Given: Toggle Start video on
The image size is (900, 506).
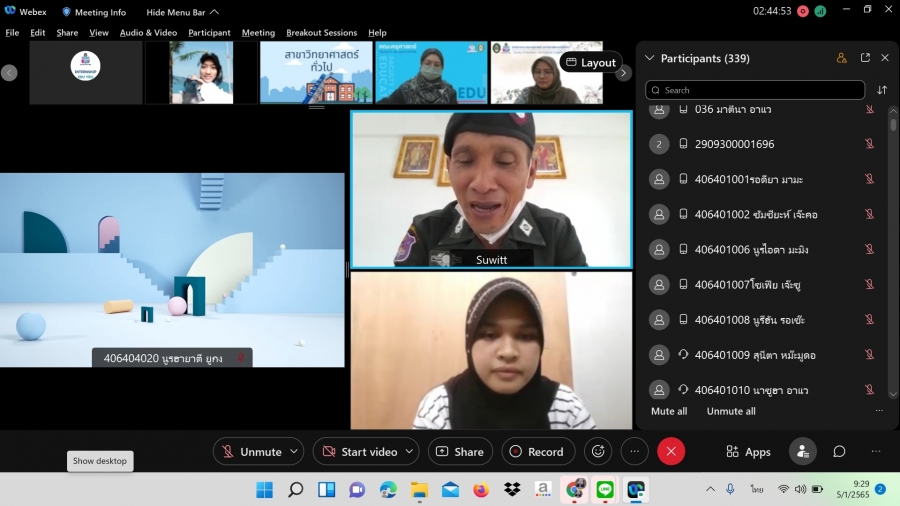Looking at the screenshot, I should [358, 451].
